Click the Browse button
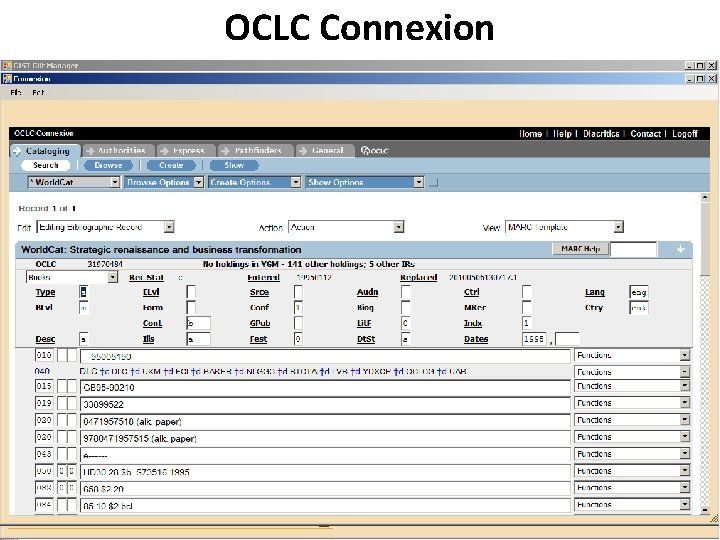The width and height of the screenshot is (720, 540). (108, 165)
